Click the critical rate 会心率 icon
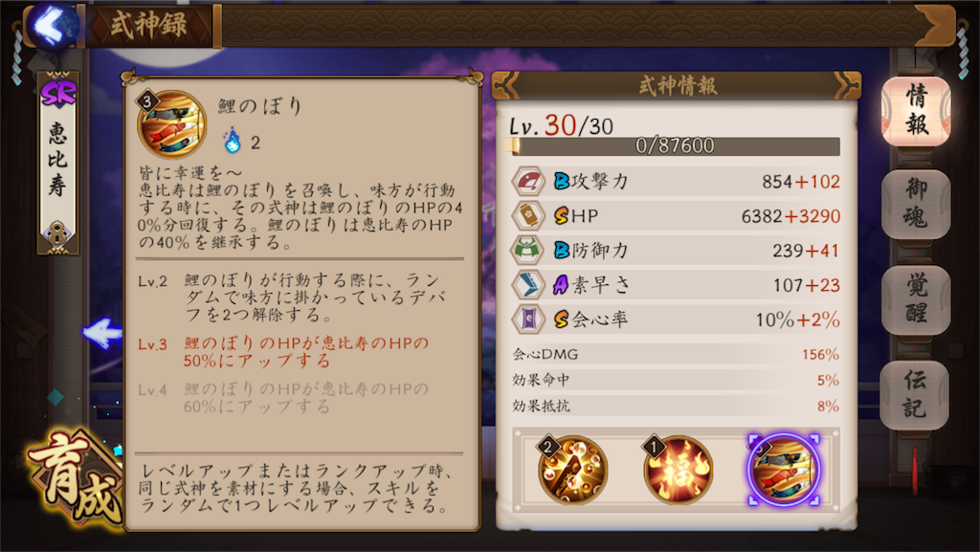This screenshot has width=980, height=552. click(528, 320)
